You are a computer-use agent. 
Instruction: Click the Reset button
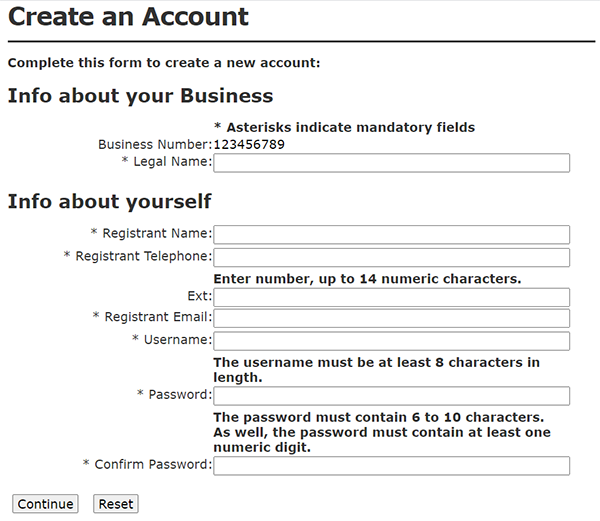tap(115, 504)
